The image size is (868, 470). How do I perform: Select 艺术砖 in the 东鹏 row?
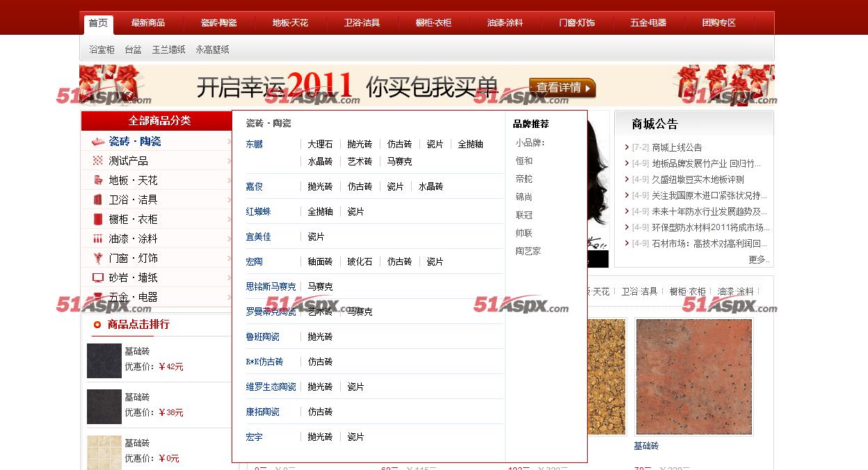point(360,161)
